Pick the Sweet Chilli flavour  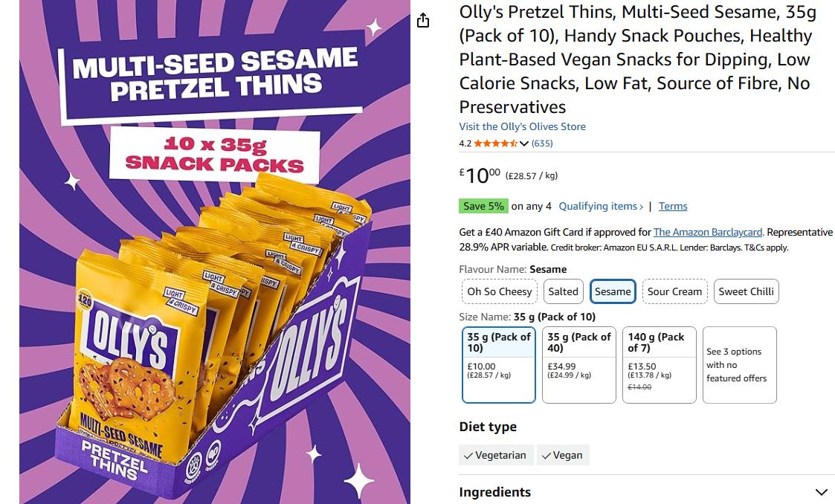click(x=746, y=291)
